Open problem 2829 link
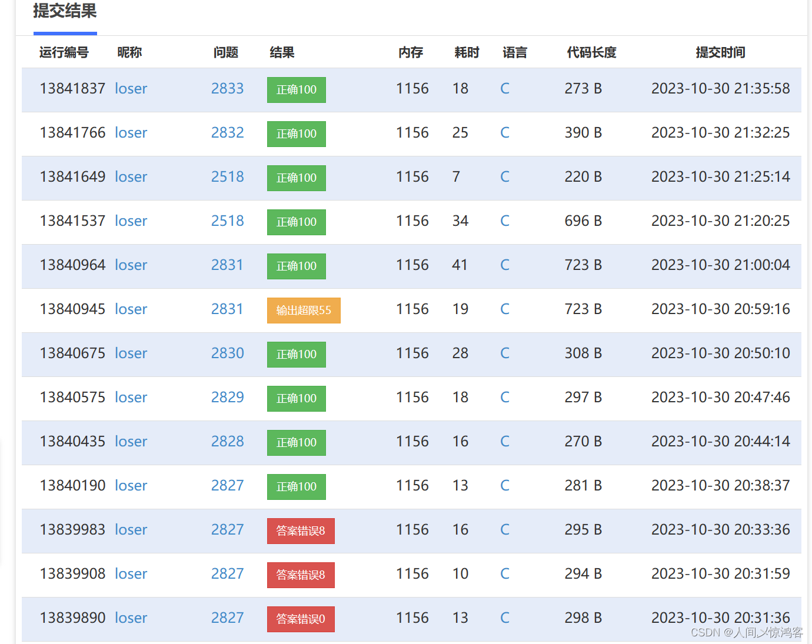Viewport: 812px width, 644px height. (x=227, y=398)
